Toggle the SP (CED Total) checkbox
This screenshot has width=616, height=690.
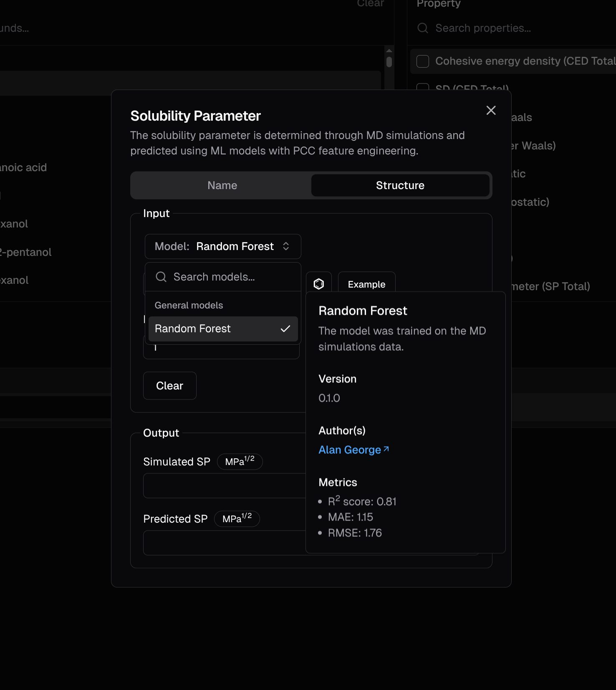(x=423, y=87)
